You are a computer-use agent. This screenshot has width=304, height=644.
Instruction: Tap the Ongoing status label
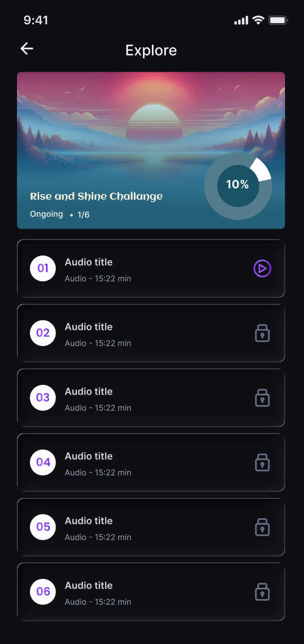(46, 214)
